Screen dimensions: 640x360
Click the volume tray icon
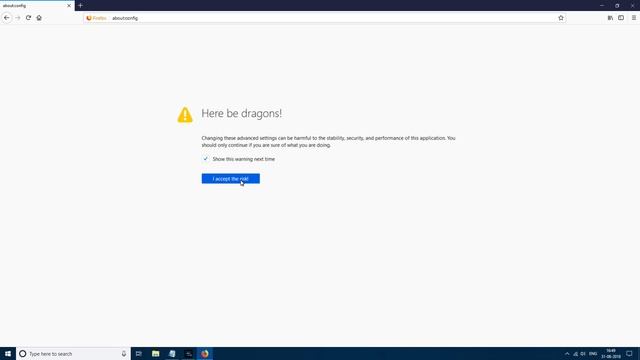[x=583, y=354]
